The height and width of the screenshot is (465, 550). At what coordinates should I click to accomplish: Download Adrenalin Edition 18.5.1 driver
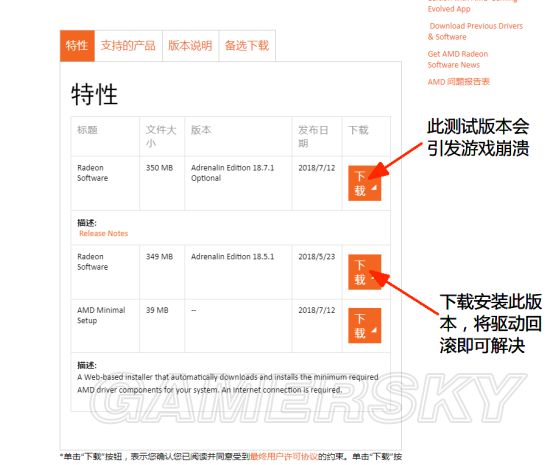364,272
